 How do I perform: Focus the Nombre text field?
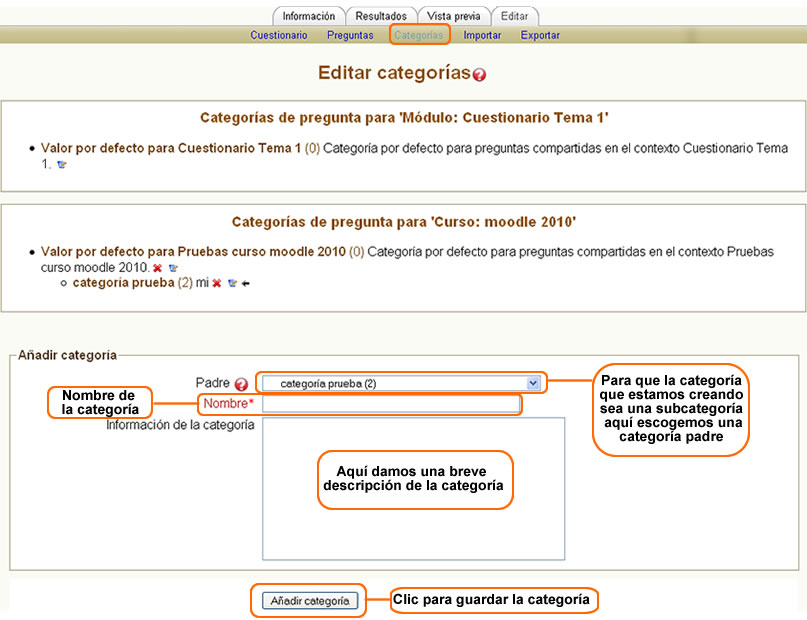click(390, 404)
